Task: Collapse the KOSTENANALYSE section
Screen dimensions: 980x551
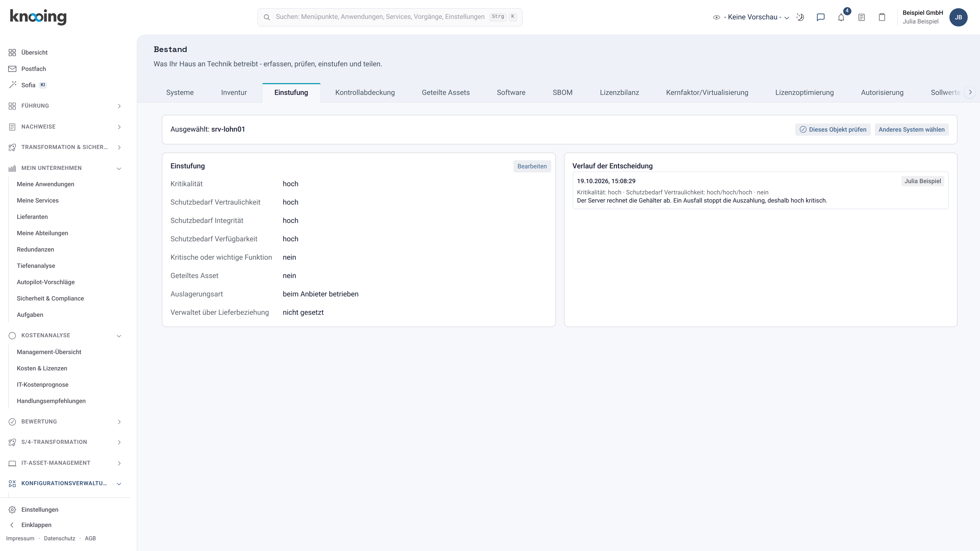Action: (65, 335)
